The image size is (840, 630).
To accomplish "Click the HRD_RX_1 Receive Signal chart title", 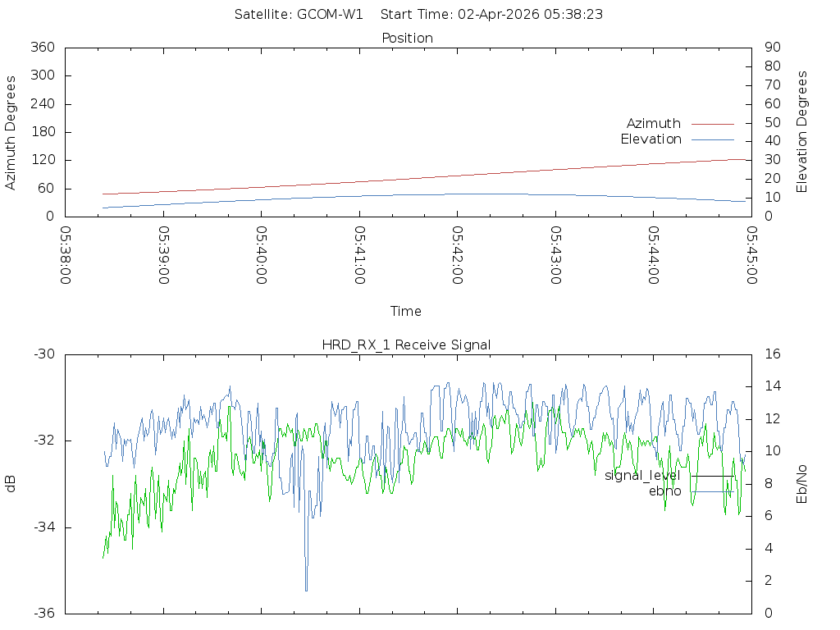I will pyautogui.click(x=406, y=345).
